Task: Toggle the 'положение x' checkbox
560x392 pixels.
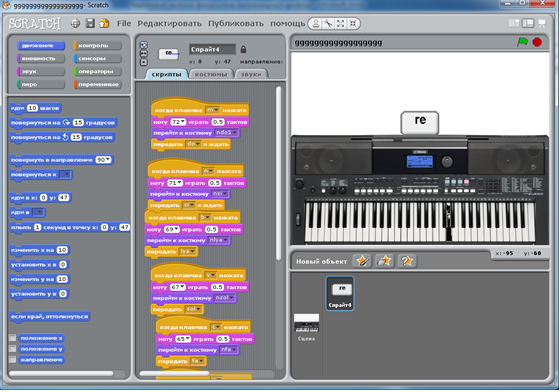Action: pyautogui.click(x=12, y=338)
